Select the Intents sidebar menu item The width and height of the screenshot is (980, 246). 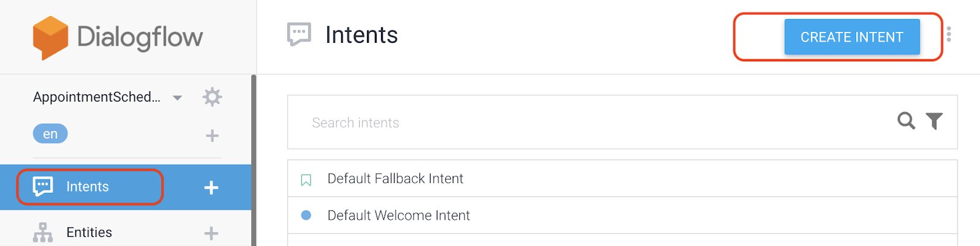click(x=88, y=187)
